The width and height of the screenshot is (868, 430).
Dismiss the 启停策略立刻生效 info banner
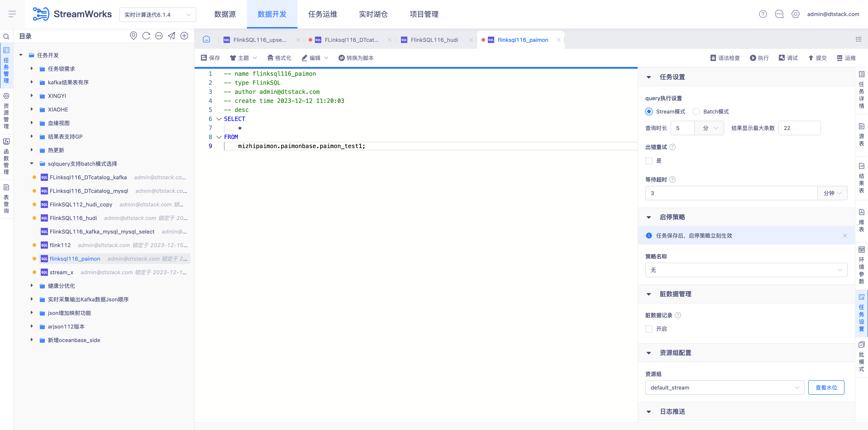point(845,236)
